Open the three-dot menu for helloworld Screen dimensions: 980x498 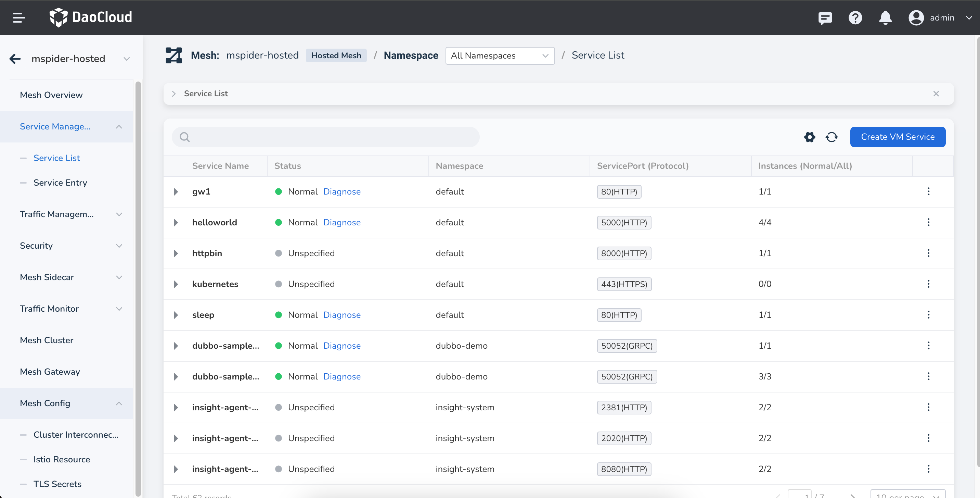point(928,222)
